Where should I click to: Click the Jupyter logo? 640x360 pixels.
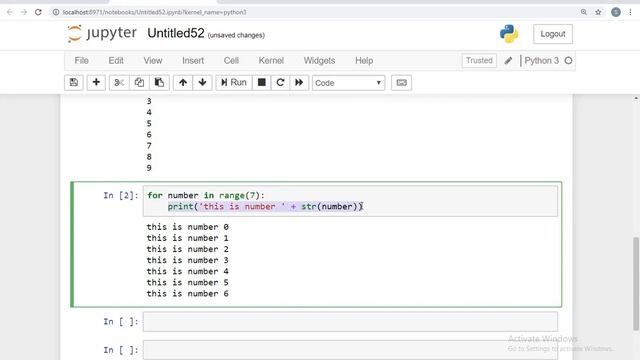coord(102,33)
